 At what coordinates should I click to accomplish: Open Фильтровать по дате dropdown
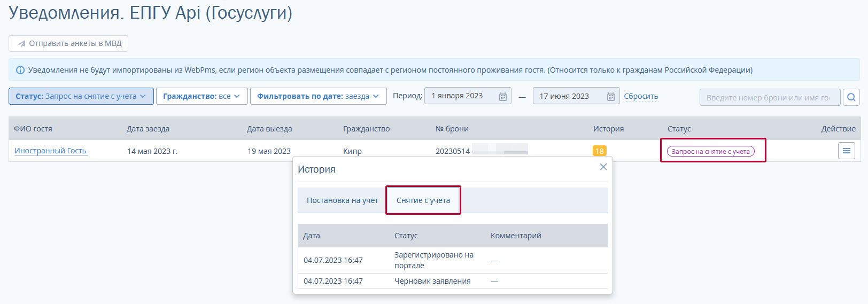pos(317,96)
